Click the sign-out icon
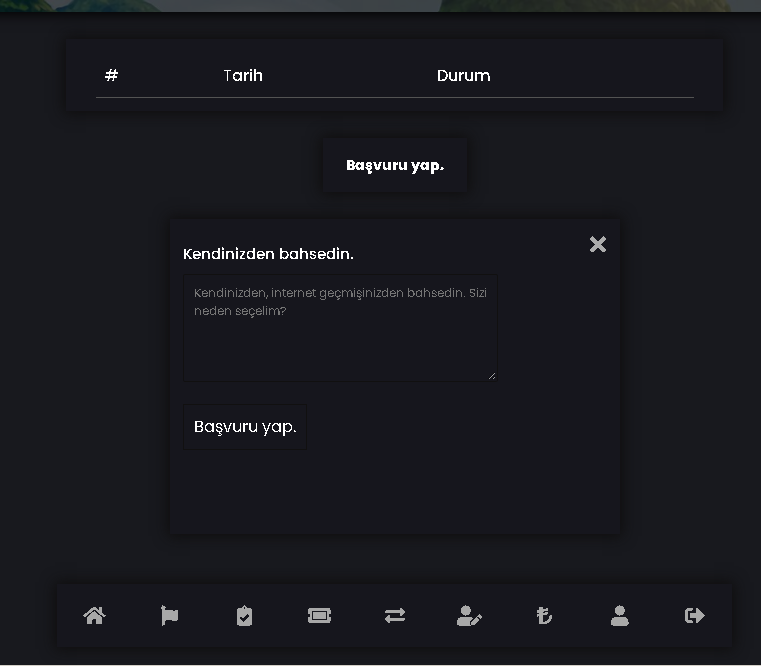The image size is (761, 667). (695, 616)
